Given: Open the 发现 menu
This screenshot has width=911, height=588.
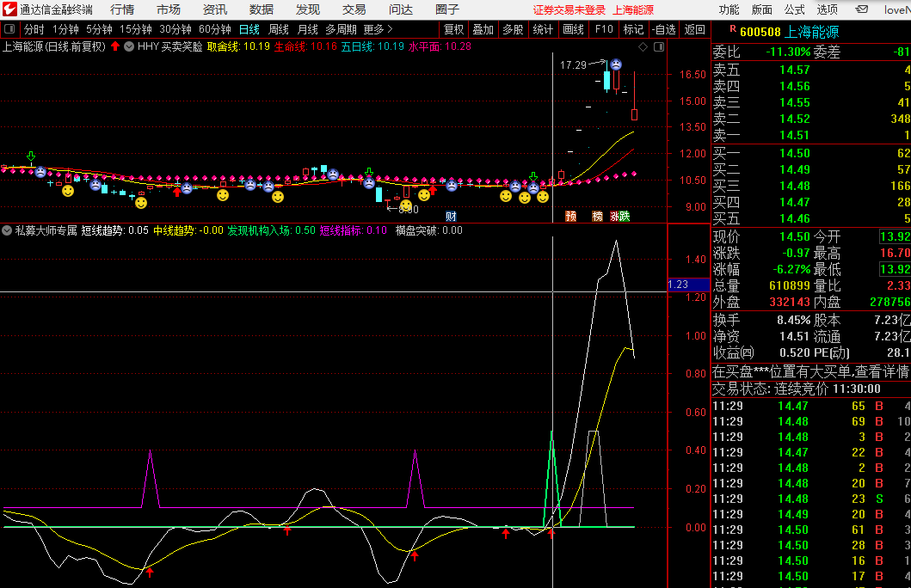Looking at the screenshot, I should coord(308,9).
